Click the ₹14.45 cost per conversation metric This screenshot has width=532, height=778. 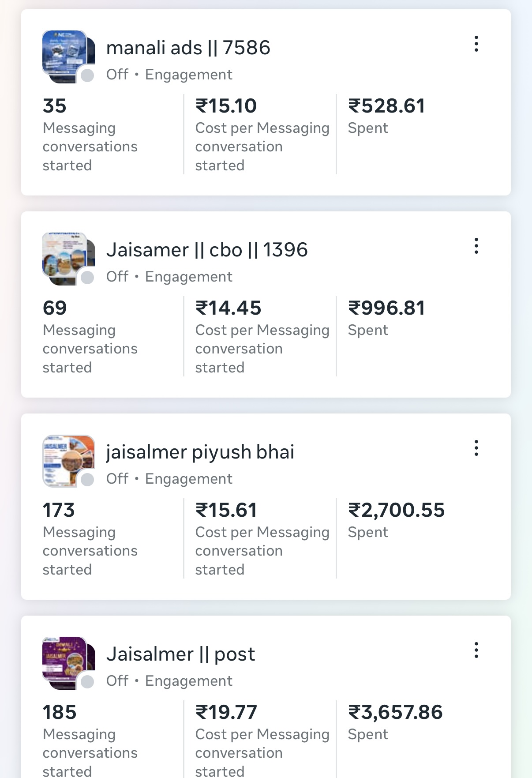(x=229, y=308)
